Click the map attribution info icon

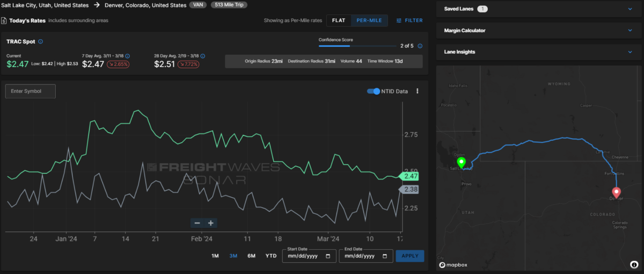coord(634,264)
